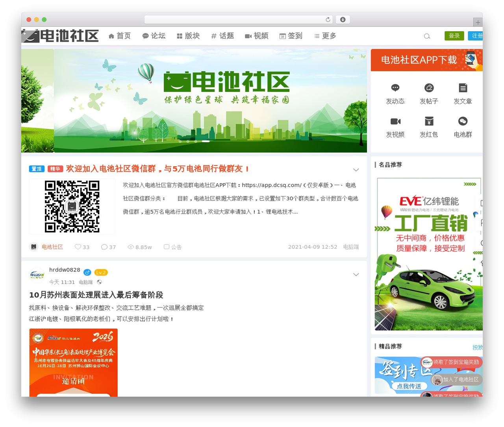Open 发文章 article icon
The height and width of the screenshot is (427, 504).
(x=463, y=88)
